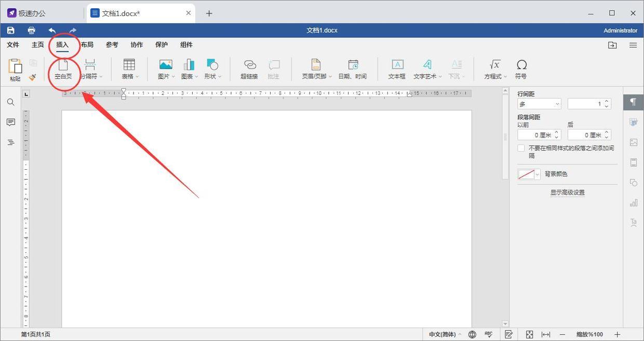Open header footer settings icon in right sidebar
The width and height of the screenshot is (644, 341).
tap(633, 162)
